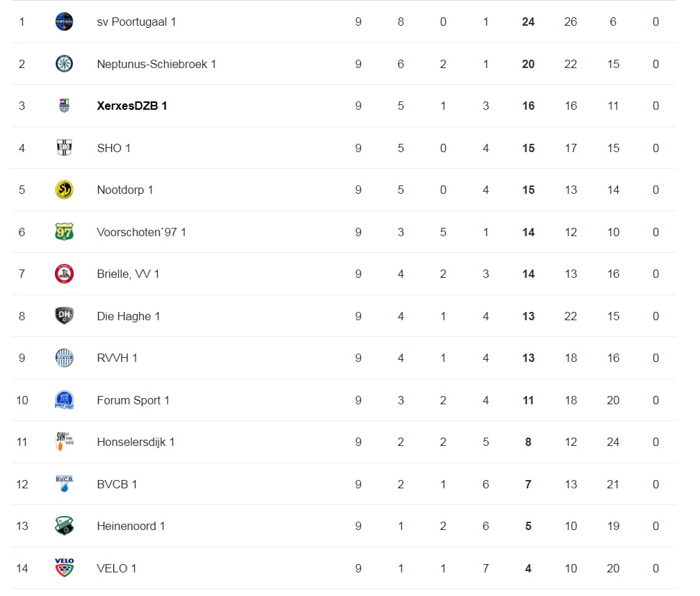This screenshot has width=700, height=596.
Task: Click the points value 24 for Poortugaal
Action: (x=528, y=22)
